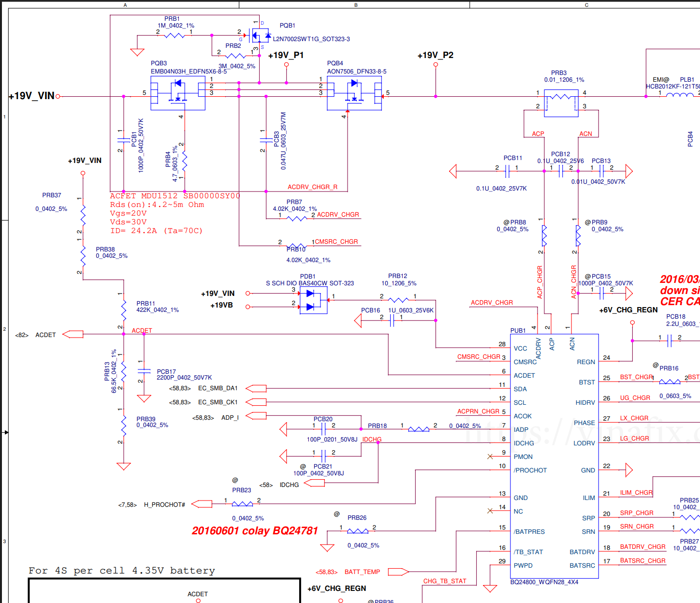
Task: Click the BQ24800_WQFN28_4X4 part name text
Action: click(x=544, y=582)
